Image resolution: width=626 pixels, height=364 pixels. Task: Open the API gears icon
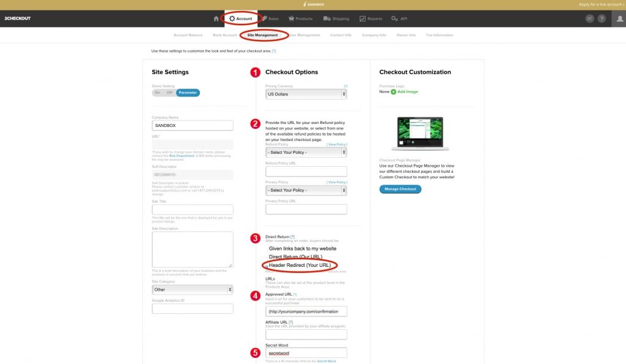pyautogui.click(x=396, y=18)
